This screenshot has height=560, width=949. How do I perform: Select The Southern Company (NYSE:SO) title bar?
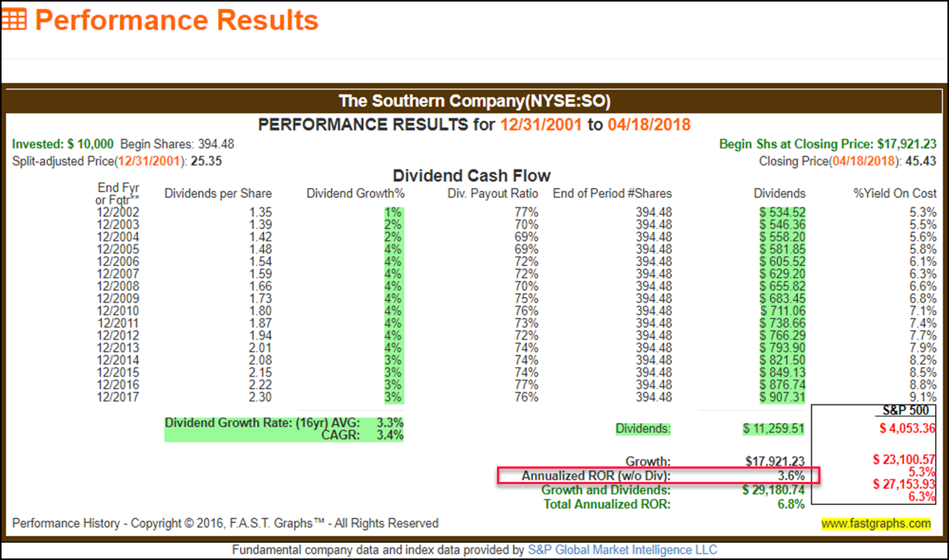[474, 101]
